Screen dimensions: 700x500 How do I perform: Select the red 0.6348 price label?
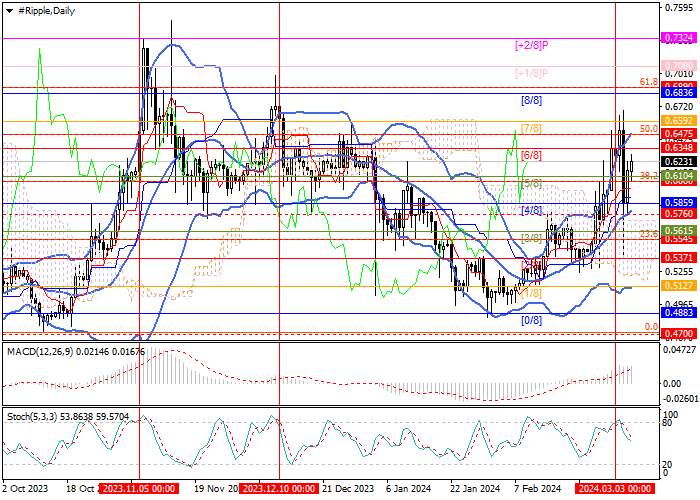[x=679, y=147]
